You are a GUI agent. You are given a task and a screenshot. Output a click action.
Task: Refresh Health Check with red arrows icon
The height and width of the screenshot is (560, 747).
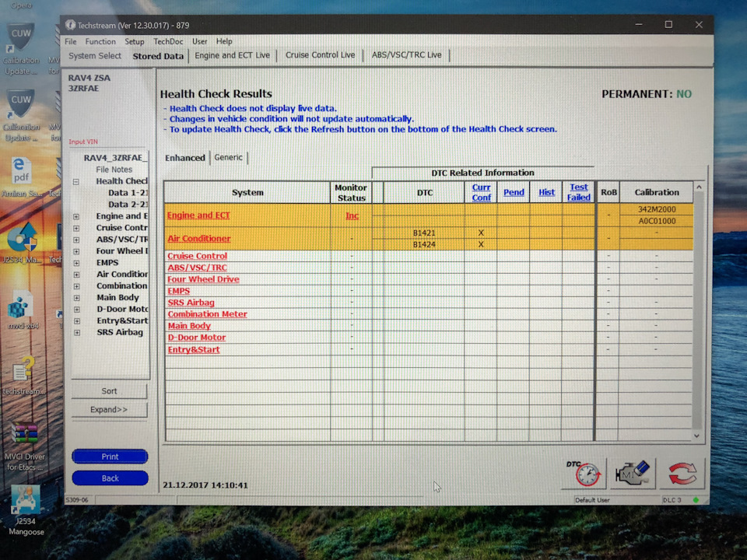click(x=682, y=474)
